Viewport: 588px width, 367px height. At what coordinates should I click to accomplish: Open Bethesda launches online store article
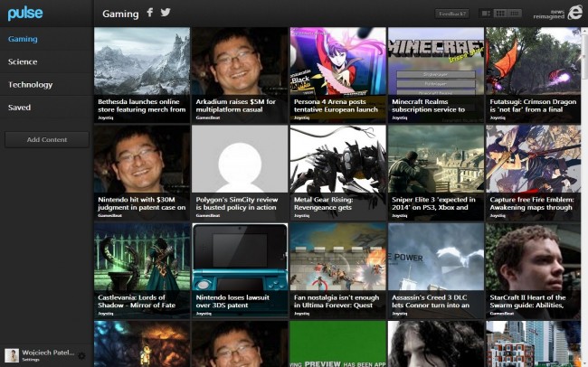142,75
